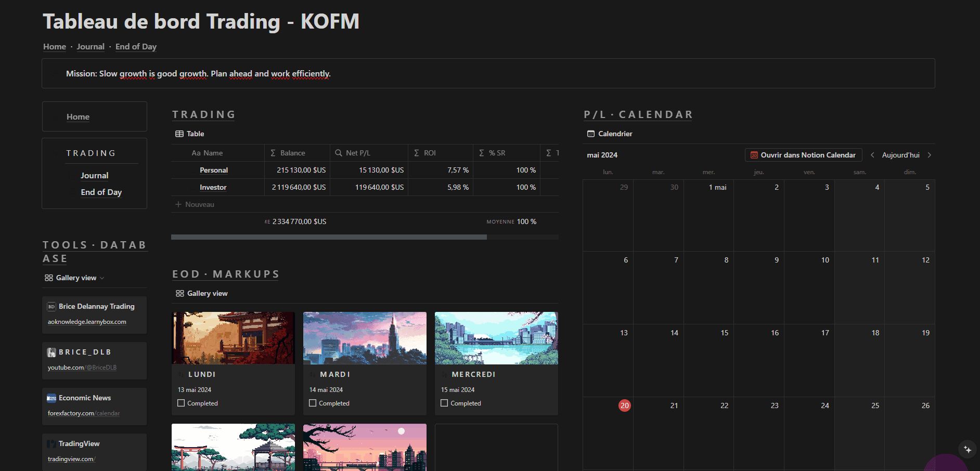This screenshot has height=471, width=980.
Task: Toggle Completed checkbox on Mercredi card
Action: [x=444, y=403]
